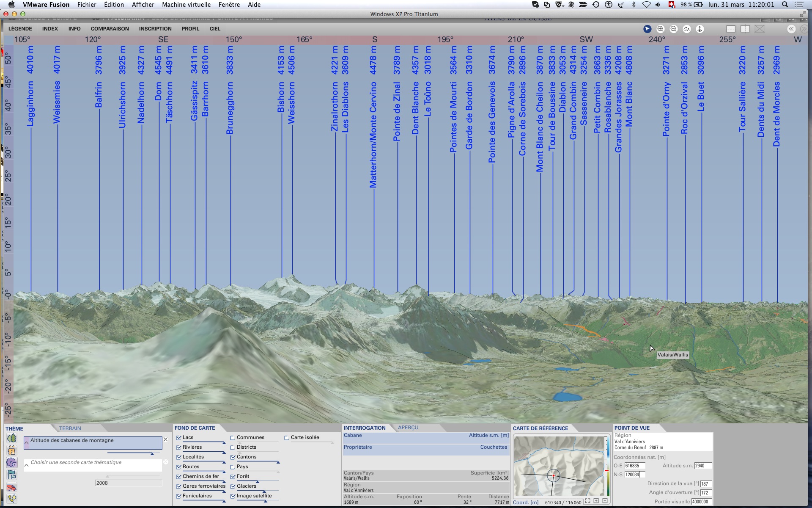Switch to the APERÇU tab
Screen dimensions: 812x508
tap(408, 428)
